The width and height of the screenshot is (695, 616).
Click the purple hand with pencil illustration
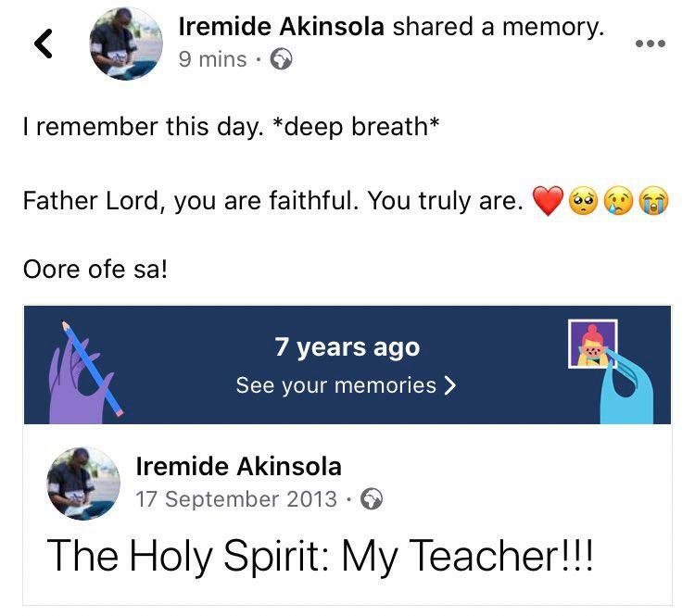pyautogui.click(x=82, y=371)
